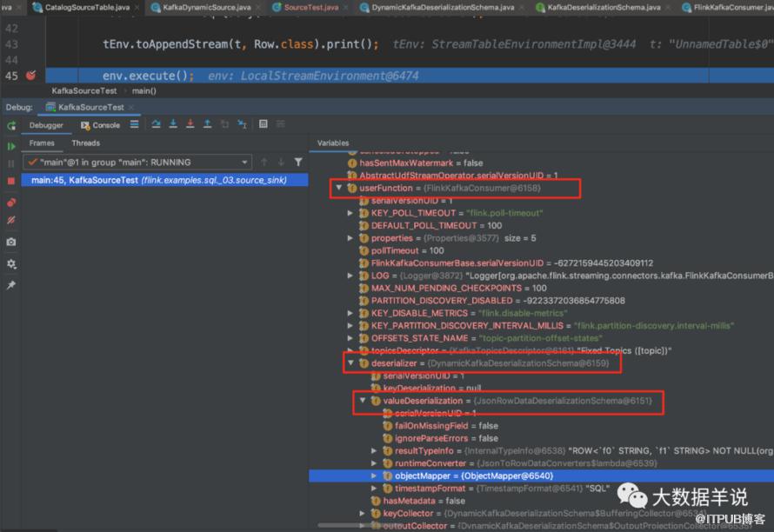The height and width of the screenshot is (532, 774).
Task: Click the Resume Program icon
Action: point(10,146)
